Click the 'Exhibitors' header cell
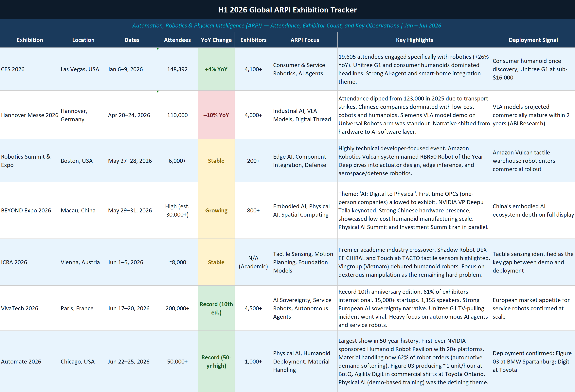575x392 pixels. (x=253, y=40)
